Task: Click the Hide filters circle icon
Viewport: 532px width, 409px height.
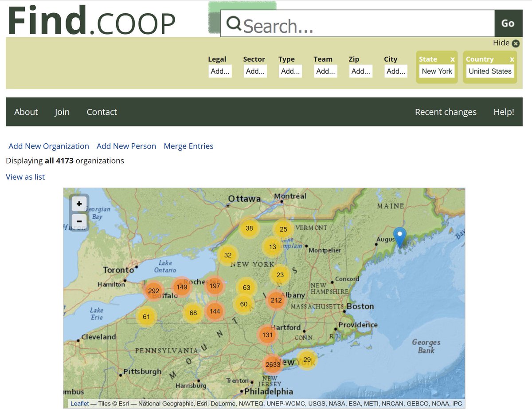Action: 515,43
